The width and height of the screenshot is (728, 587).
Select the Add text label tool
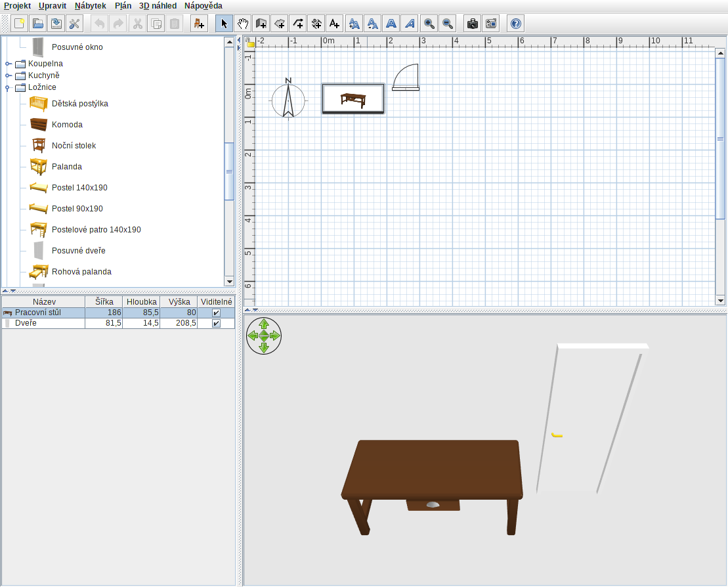pyautogui.click(x=335, y=24)
